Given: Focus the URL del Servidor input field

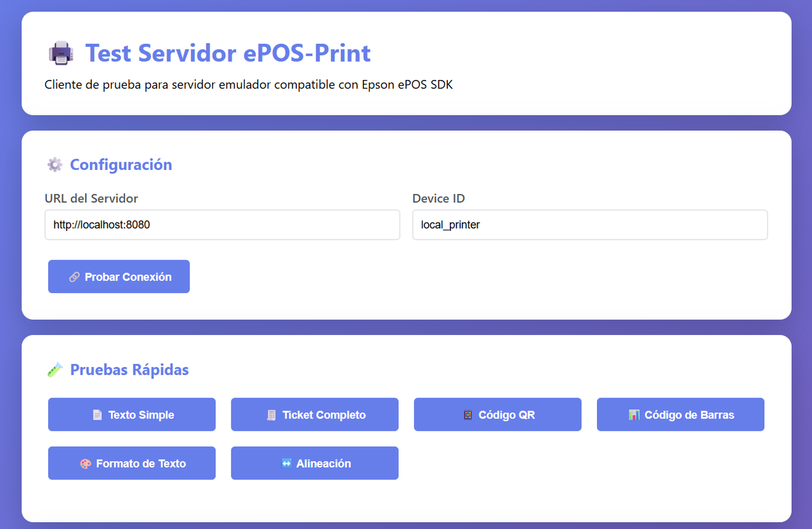Looking at the screenshot, I should click(x=222, y=225).
